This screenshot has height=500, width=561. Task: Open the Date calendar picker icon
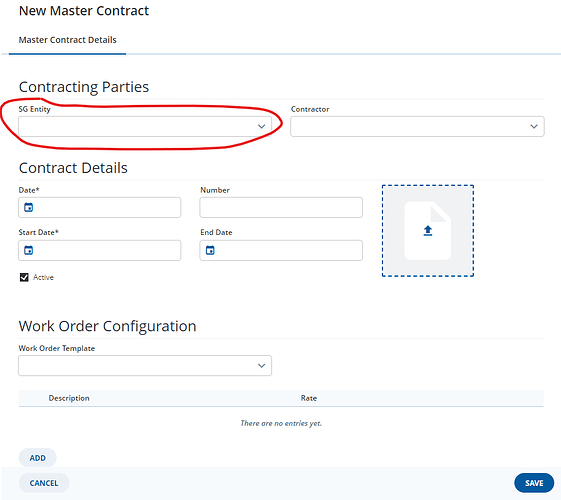coord(28,207)
